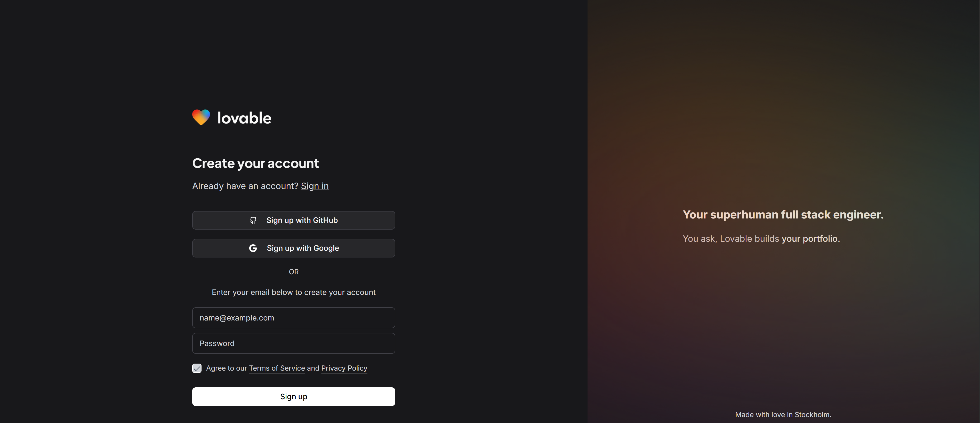Open the Privacy Policy link

(344, 368)
